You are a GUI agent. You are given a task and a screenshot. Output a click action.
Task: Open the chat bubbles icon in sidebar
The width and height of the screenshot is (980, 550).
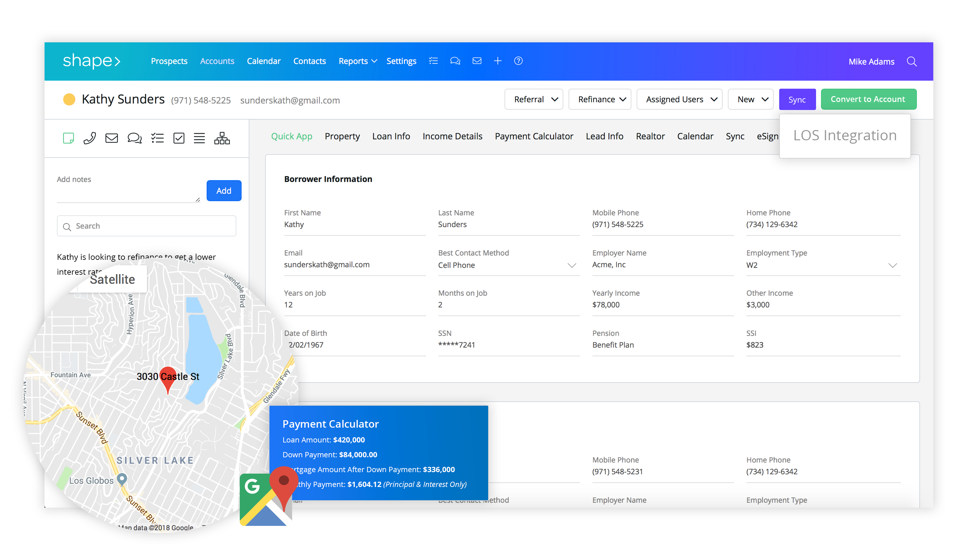pos(134,138)
